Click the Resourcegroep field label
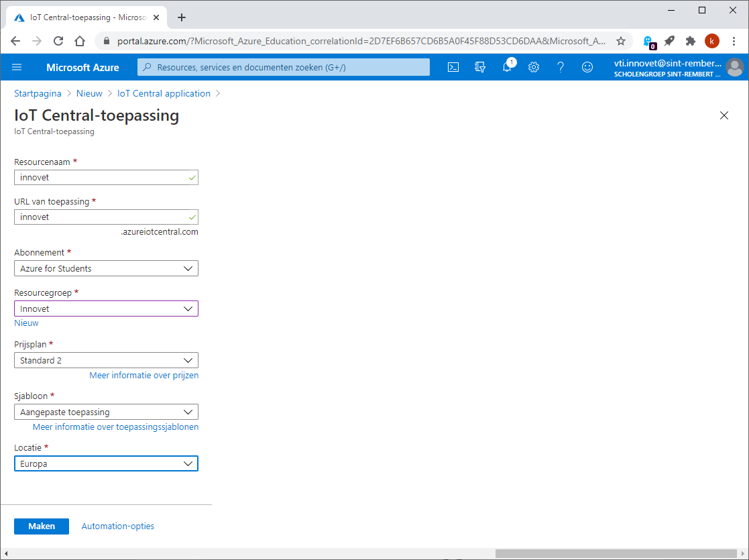749x560 pixels. coord(43,292)
